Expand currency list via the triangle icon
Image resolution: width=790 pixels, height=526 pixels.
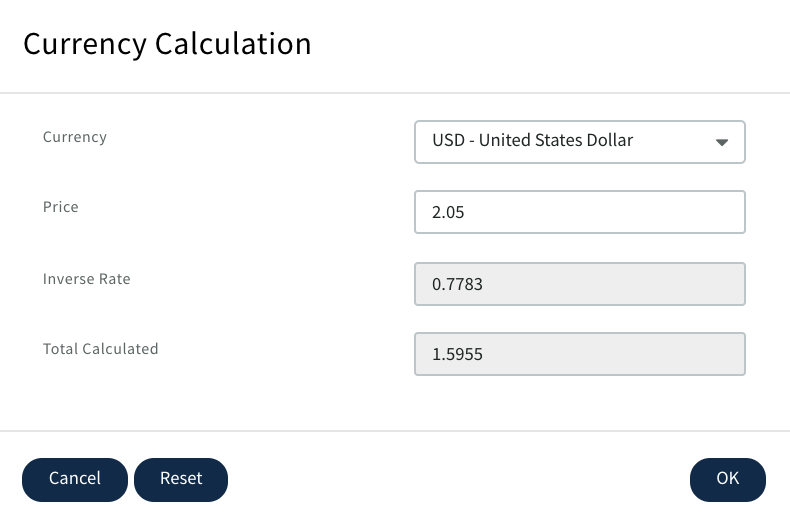pos(722,142)
